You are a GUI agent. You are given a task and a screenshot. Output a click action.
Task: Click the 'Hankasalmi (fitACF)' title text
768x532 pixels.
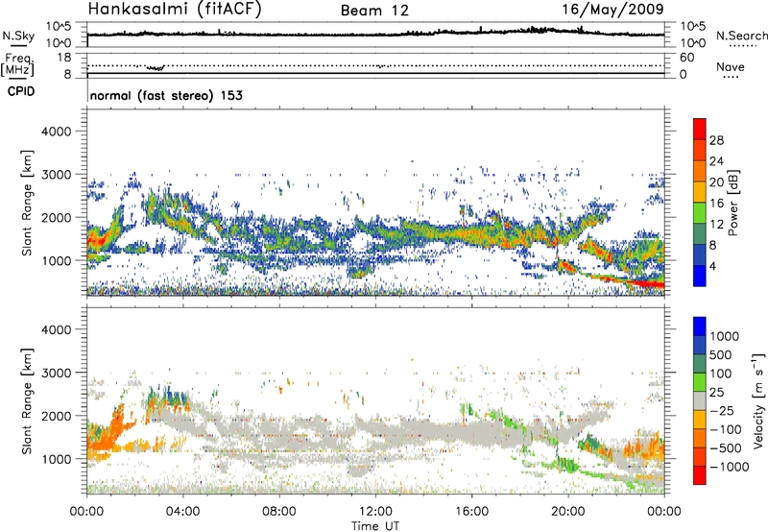pos(175,10)
